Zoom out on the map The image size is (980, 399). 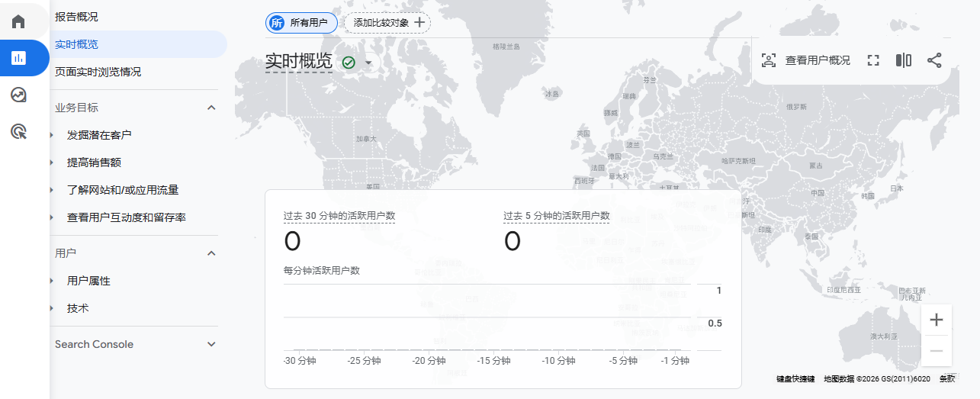937,351
